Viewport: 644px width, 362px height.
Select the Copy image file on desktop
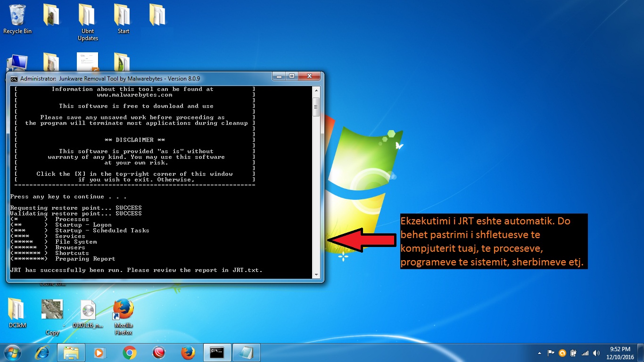(52, 317)
